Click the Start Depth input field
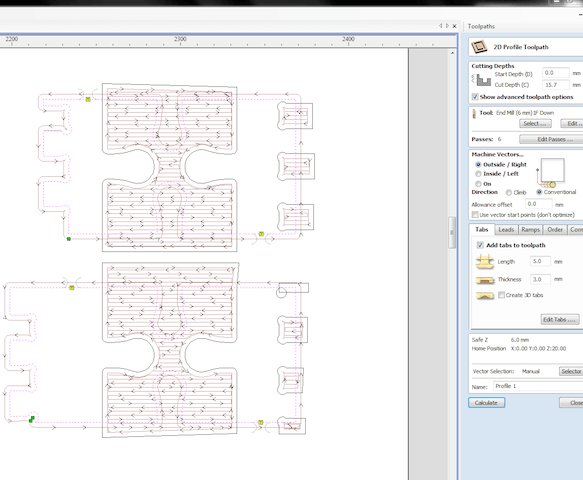Screen dimensions: 583x480 (555, 73)
